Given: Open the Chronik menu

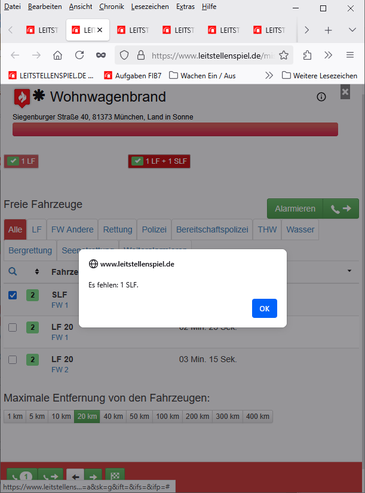Looking at the screenshot, I should pyautogui.click(x=112, y=6).
